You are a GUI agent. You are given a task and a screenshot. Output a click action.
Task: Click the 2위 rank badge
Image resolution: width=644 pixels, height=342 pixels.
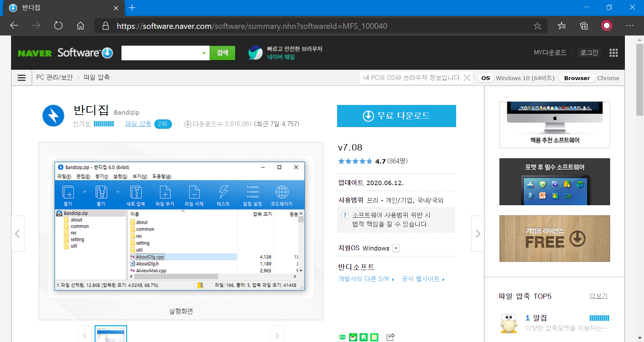(x=163, y=124)
